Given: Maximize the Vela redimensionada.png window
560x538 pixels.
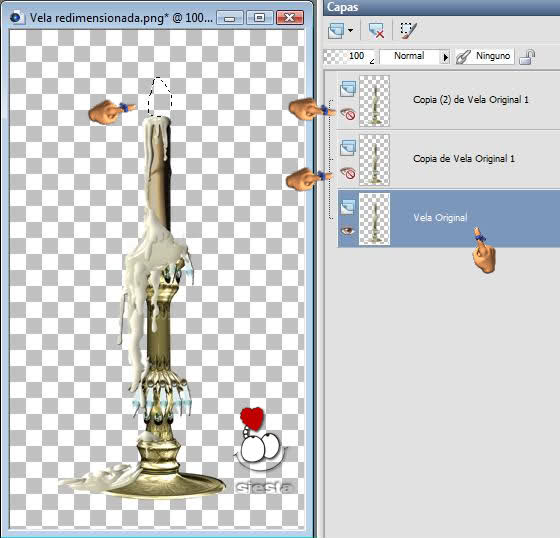Looking at the screenshot, I should coord(260,18).
